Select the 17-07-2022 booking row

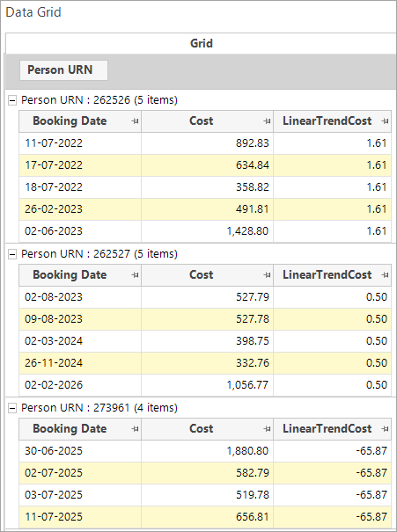point(205,165)
